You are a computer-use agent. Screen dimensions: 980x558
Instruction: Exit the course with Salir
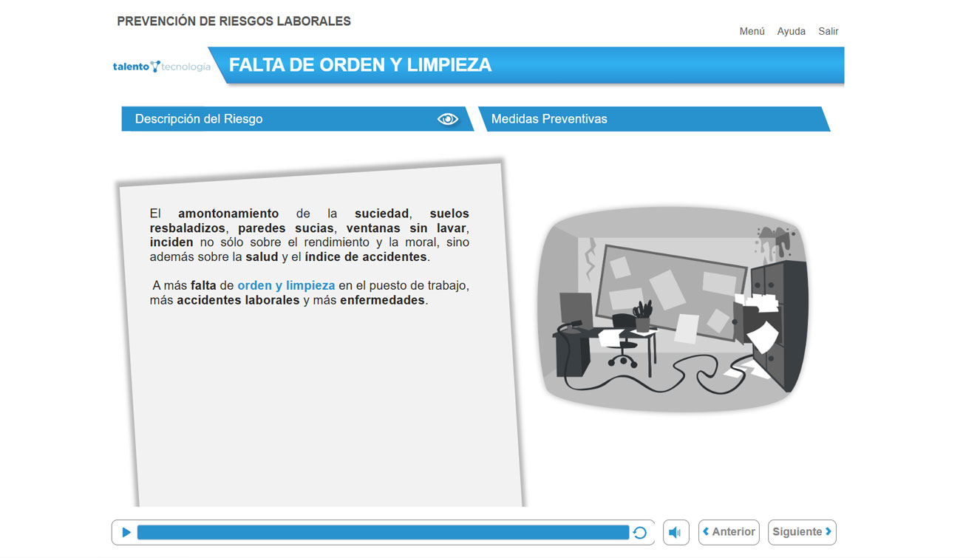click(828, 31)
